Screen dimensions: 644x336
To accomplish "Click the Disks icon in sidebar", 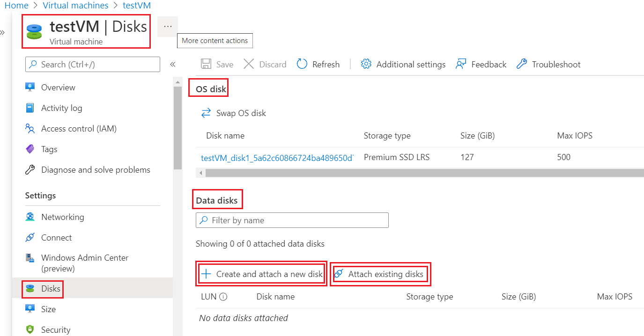I will point(30,289).
